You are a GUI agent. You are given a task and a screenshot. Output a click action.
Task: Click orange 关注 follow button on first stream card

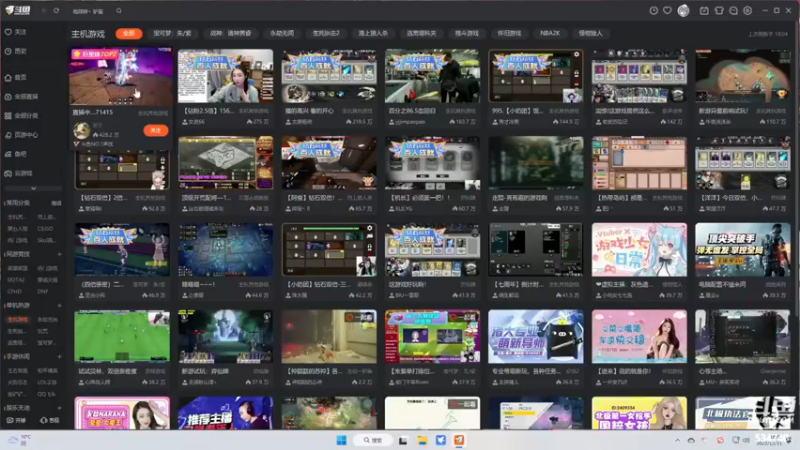[x=156, y=131]
